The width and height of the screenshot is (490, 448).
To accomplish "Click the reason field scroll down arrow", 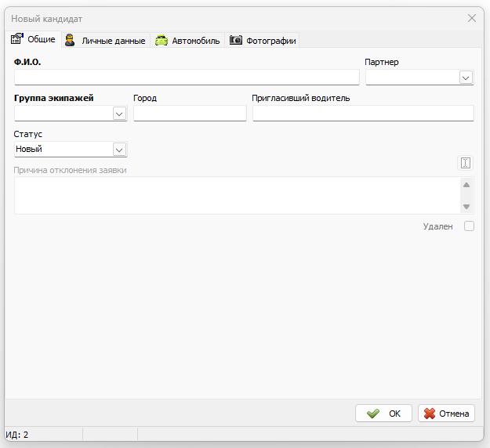I will pyautogui.click(x=466, y=207).
